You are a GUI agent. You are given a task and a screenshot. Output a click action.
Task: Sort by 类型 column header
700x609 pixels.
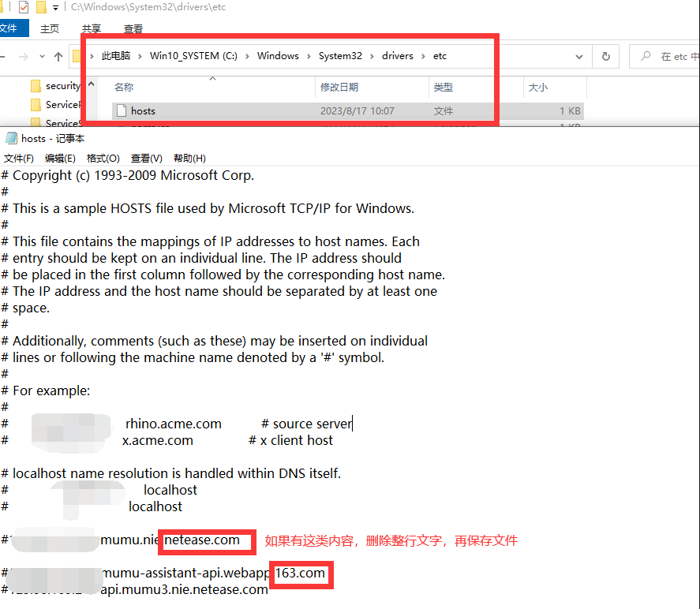(x=444, y=87)
